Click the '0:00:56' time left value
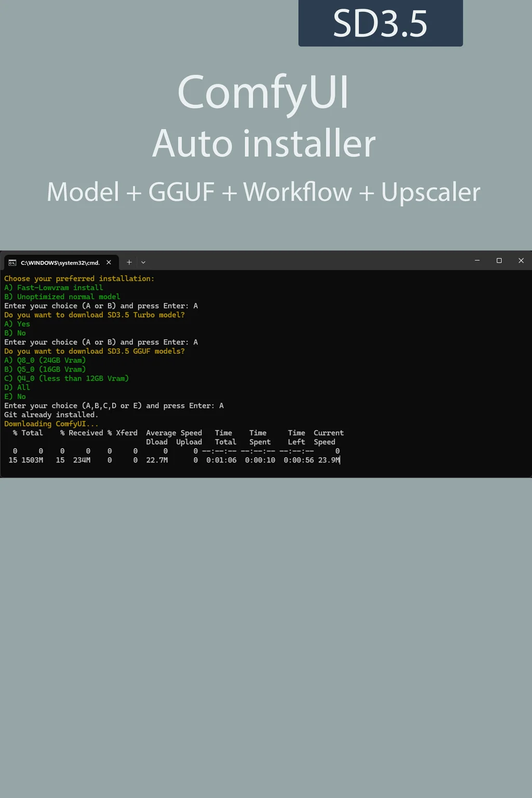The image size is (532, 798). pyautogui.click(x=299, y=460)
